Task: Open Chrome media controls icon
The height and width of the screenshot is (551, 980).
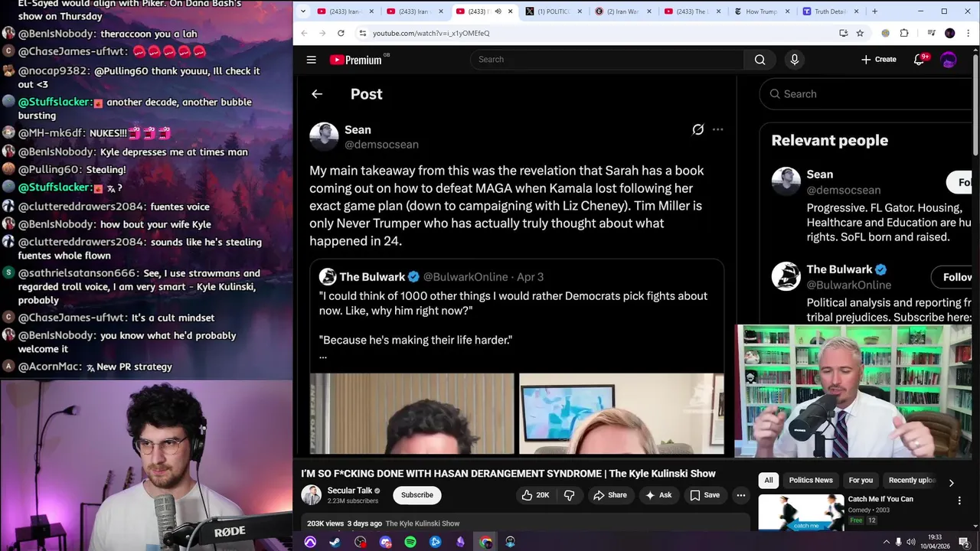Action: 931,33
